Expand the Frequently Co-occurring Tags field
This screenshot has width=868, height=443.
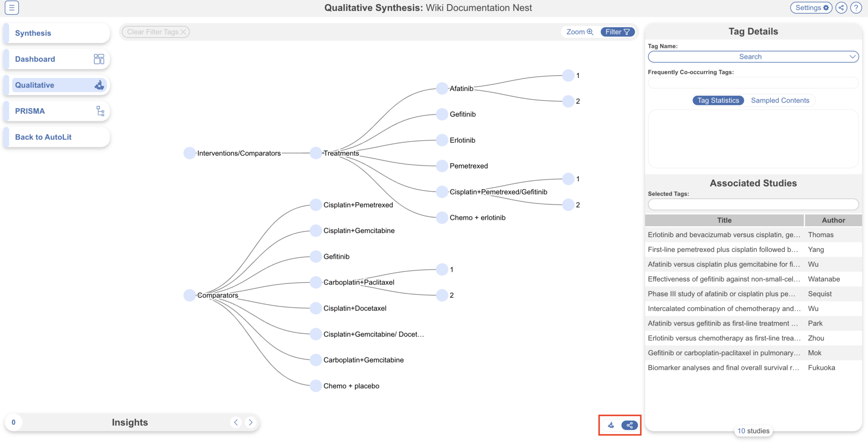click(x=753, y=83)
